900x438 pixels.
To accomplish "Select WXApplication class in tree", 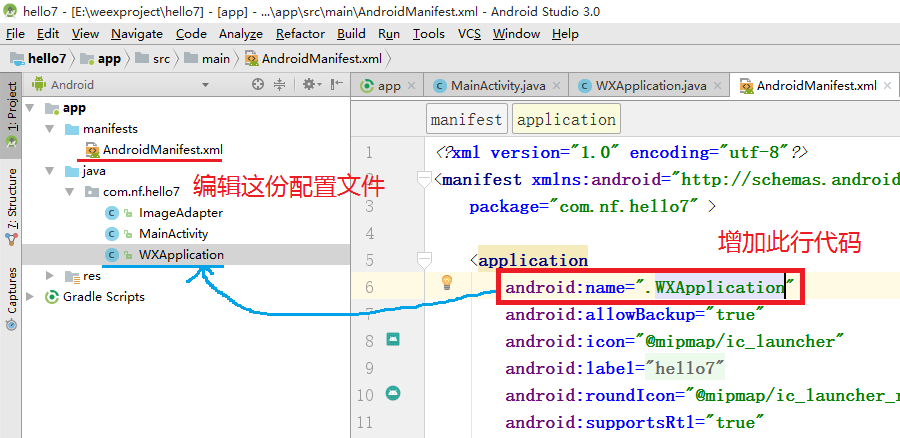I will coord(165,255).
